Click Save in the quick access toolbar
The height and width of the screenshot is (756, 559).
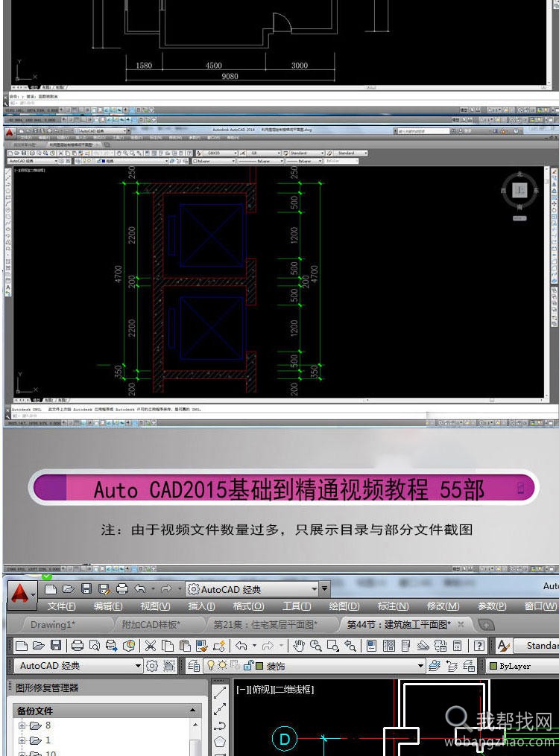(x=86, y=588)
